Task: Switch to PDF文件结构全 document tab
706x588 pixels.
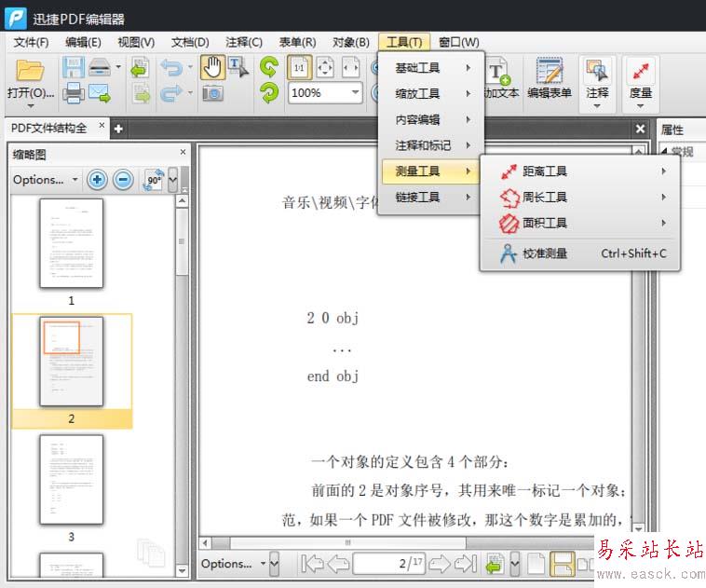Action: click(48, 129)
